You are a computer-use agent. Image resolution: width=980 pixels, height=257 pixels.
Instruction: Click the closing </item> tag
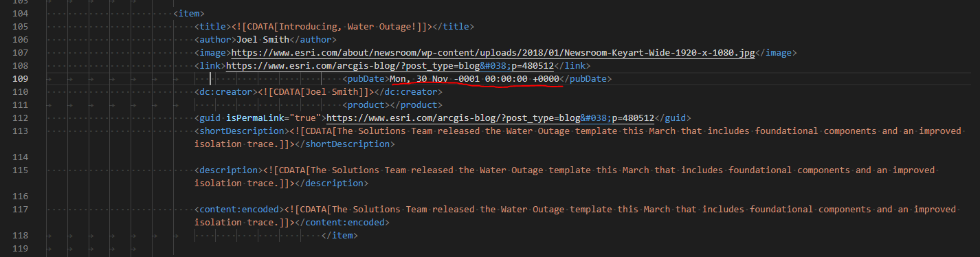tap(339, 235)
